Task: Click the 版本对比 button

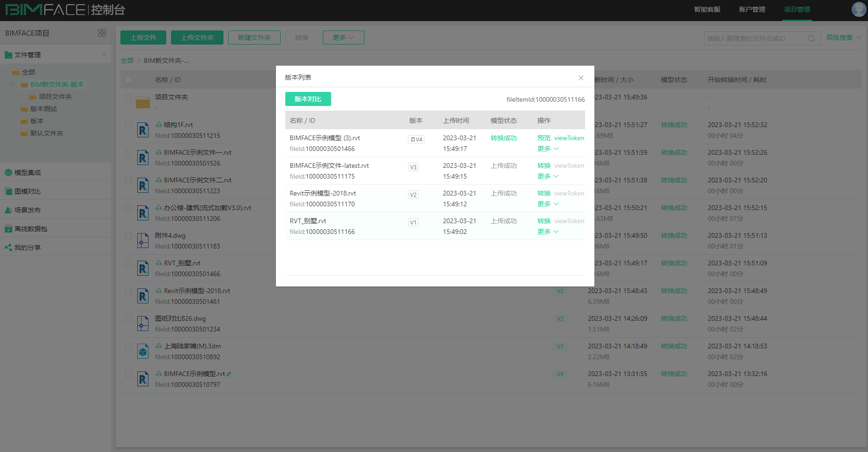Action: [x=308, y=99]
